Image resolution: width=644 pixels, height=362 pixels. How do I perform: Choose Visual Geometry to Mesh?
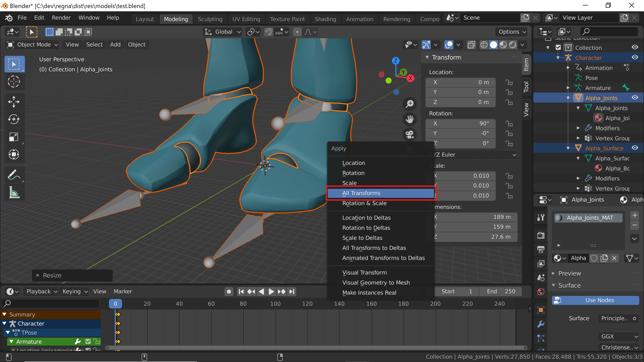coord(381,283)
